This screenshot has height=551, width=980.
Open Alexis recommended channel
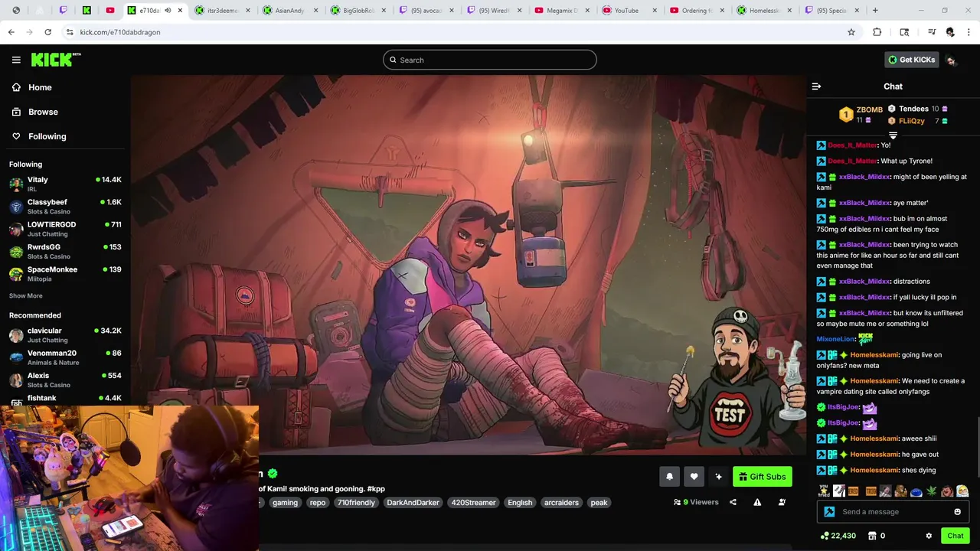pyautogui.click(x=65, y=380)
